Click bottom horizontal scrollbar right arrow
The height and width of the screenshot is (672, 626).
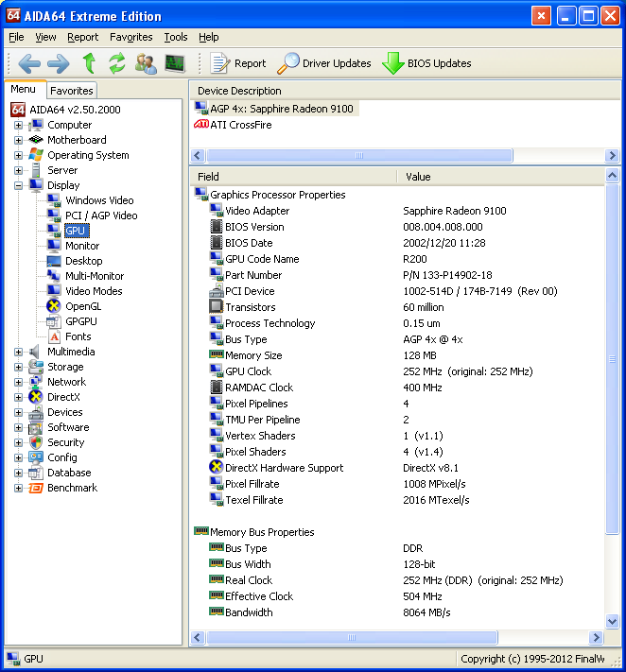tap(596, 637)
